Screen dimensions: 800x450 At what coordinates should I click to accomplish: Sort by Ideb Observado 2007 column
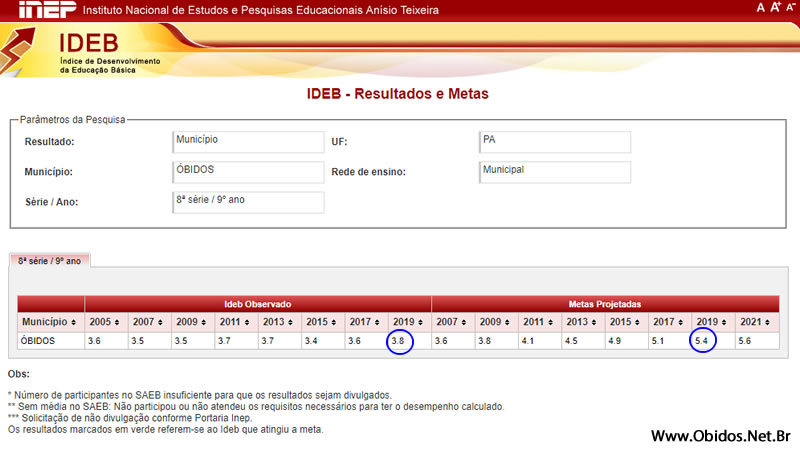pyautogui.click(x=149, y=322)
